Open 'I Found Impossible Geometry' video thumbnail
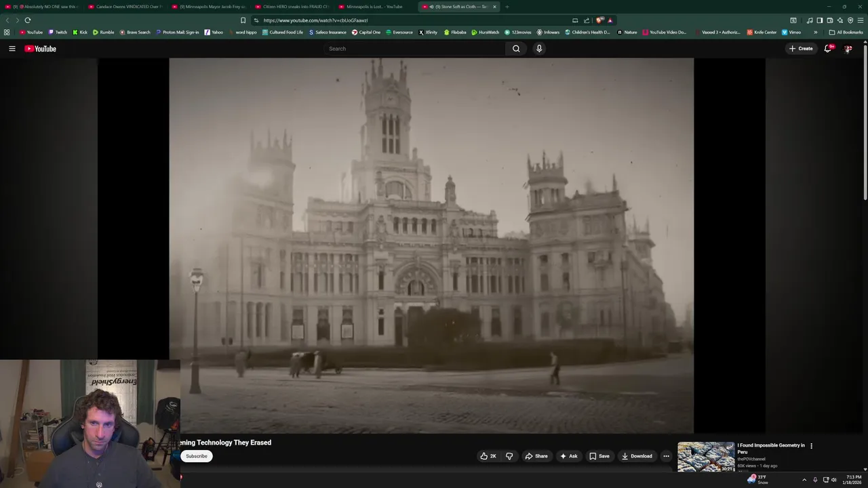Screen dimensions: 868x488 (x=706, y=457)
